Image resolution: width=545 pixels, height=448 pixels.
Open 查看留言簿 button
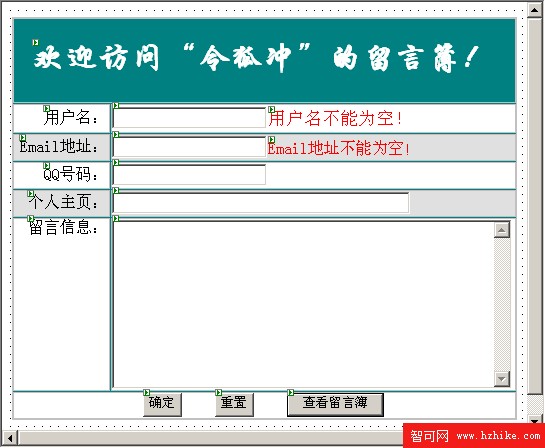pyautogui.click(x=335, y=404)
